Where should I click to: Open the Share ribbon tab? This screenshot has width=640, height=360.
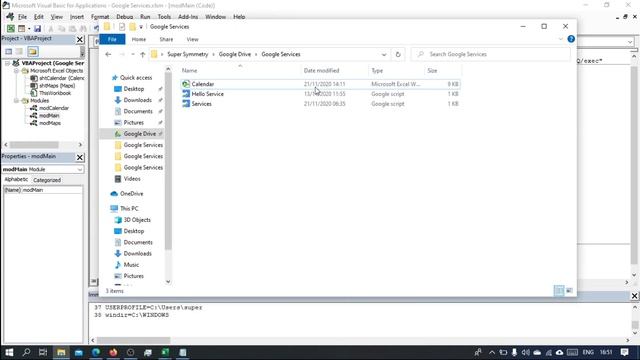point(166,39)
